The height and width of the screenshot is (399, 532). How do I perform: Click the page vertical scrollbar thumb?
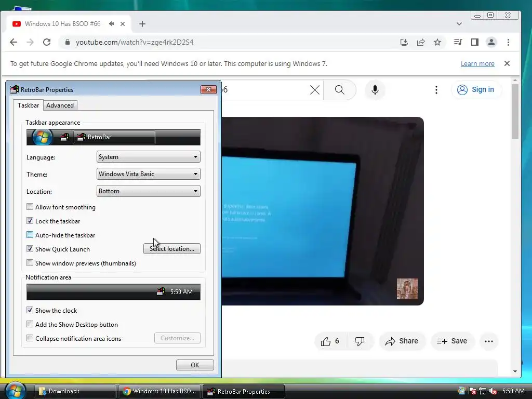[x=515, y=112]
